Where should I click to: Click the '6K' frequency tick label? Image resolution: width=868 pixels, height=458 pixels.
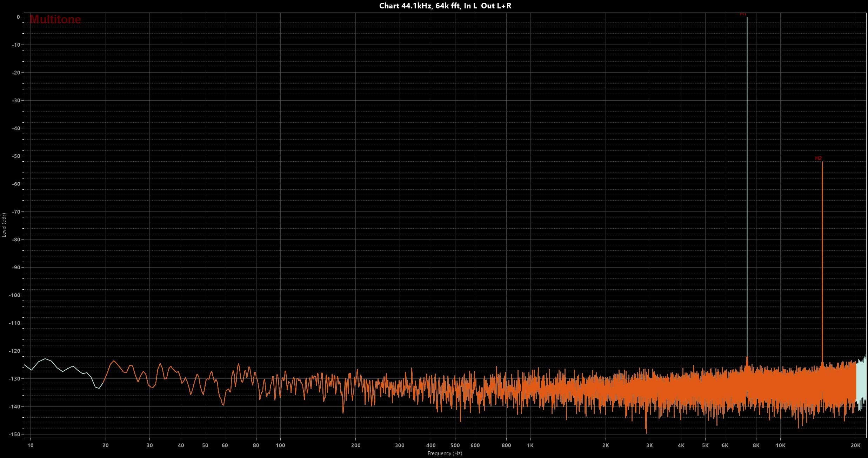pos(725,446)
